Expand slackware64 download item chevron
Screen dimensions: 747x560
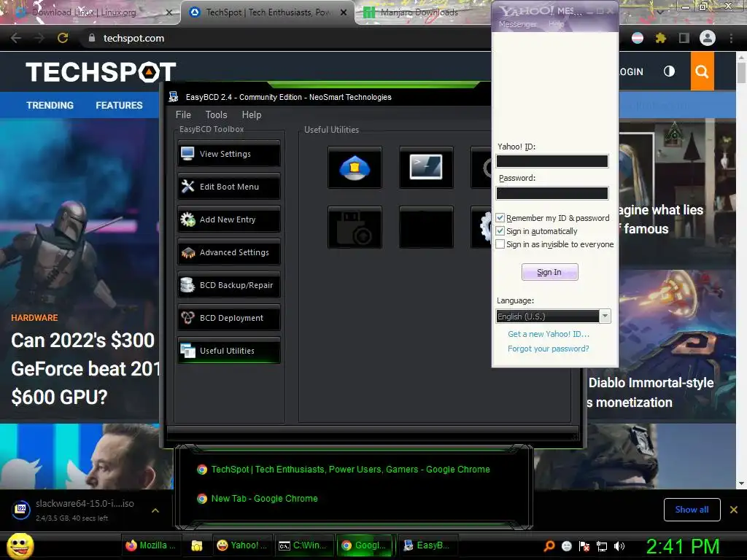[155, 510]
